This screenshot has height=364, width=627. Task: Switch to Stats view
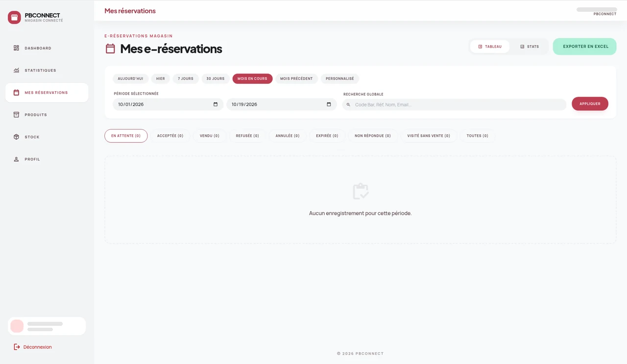pos(530,47)
